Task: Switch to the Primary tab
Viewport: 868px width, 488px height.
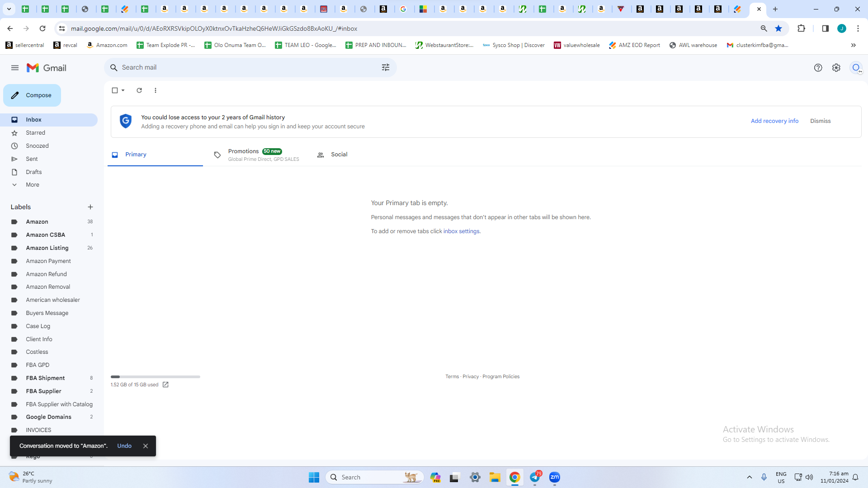Action: (155, 155)
